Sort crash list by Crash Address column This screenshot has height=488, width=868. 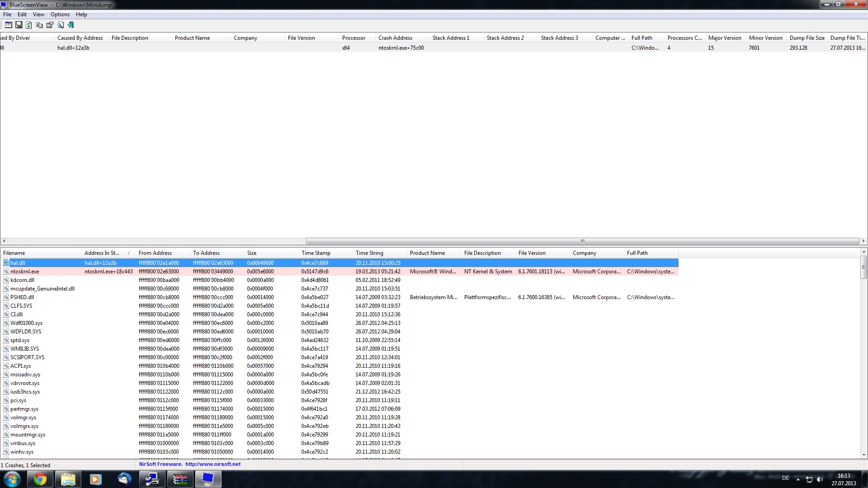[395, 38]
